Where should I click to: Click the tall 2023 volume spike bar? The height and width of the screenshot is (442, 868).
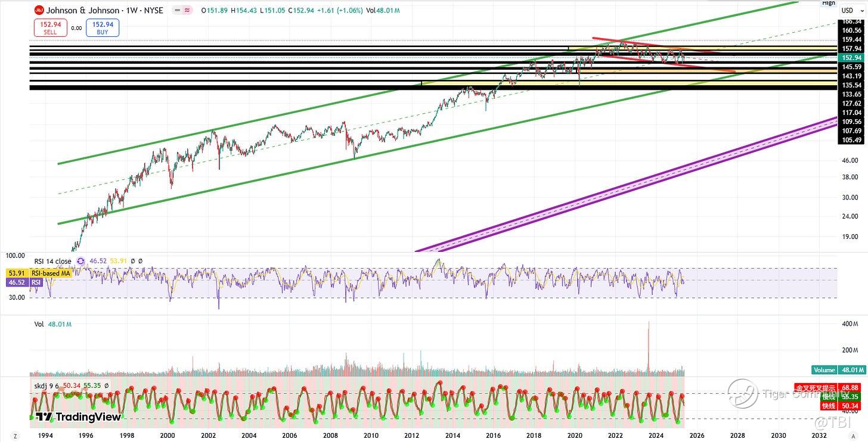click(x=648, y=348)
